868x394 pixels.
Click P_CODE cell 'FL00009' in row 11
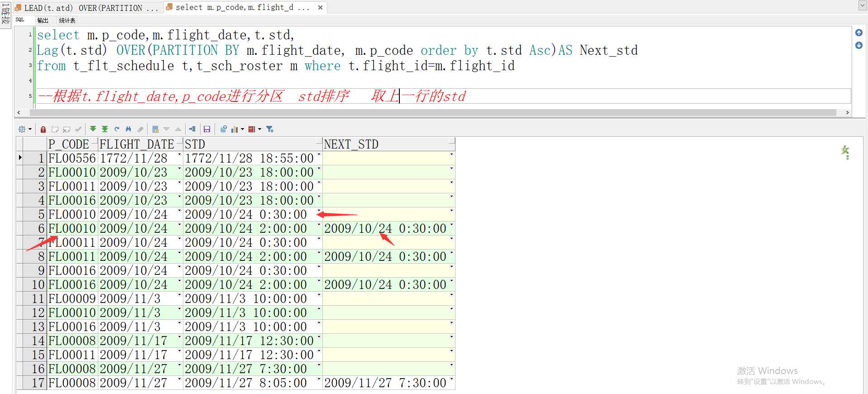72,298
